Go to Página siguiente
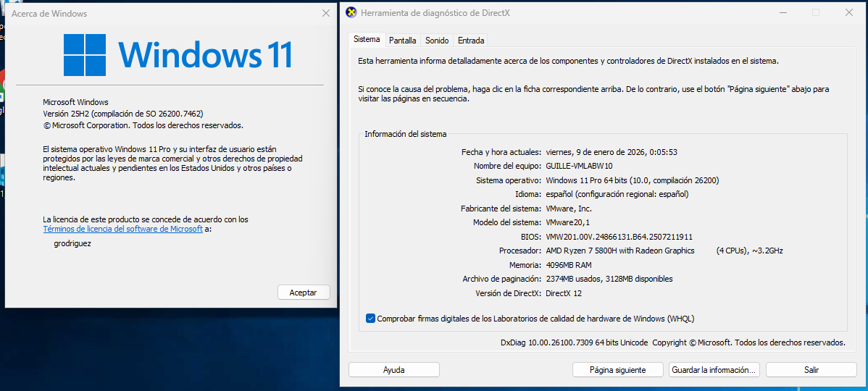This screenshot has width=868, height=391. click(x=617, y=370)
